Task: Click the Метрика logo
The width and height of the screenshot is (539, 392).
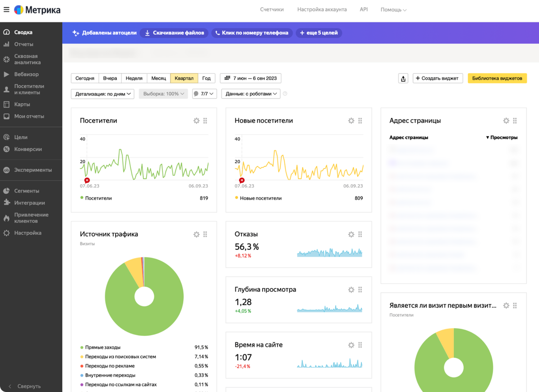Action: 37,10
